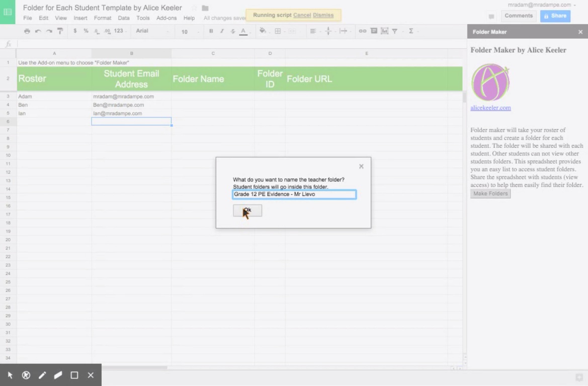
Task: Click the teacher folder name input field
Action: tap(294, 194)
